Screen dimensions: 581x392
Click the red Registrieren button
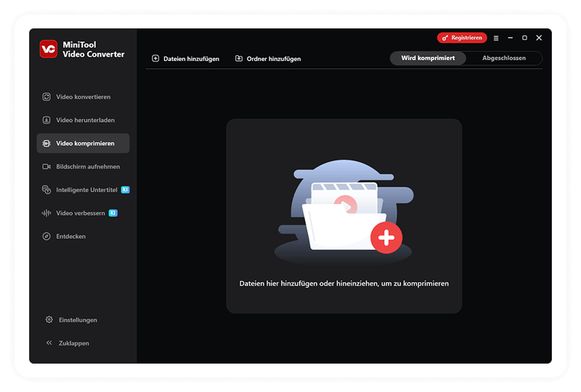(462, 38)
